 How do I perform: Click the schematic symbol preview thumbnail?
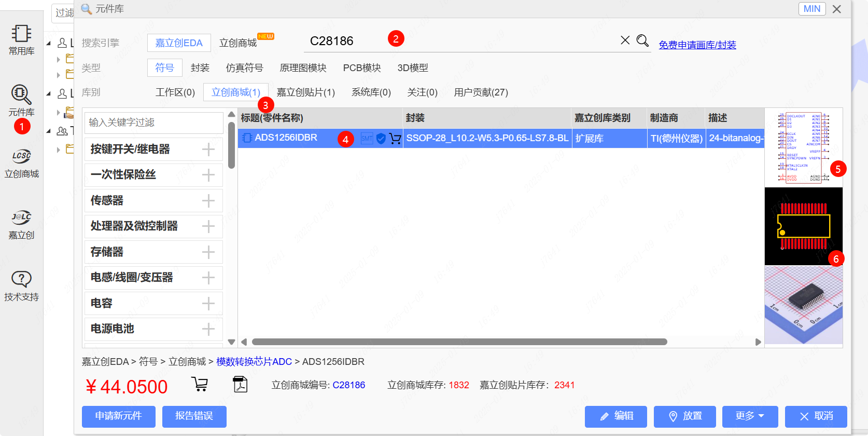pyautogui.click(x=804, y=147)
